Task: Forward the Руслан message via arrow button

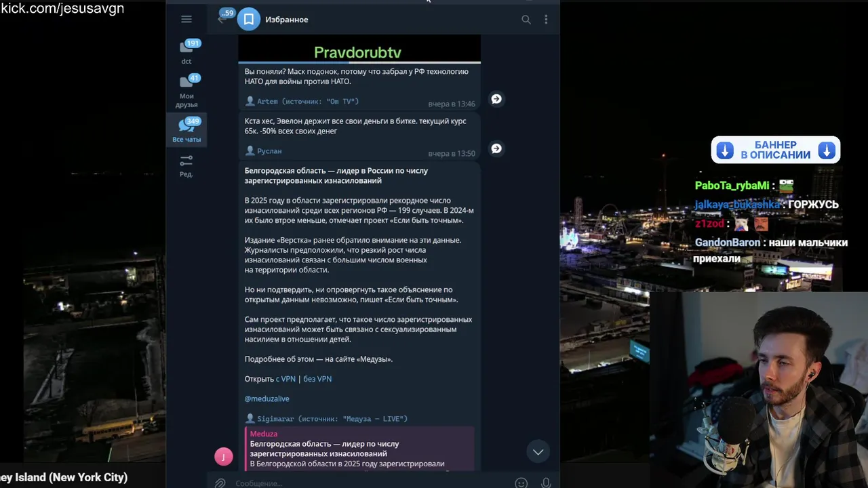Action: 496,148
